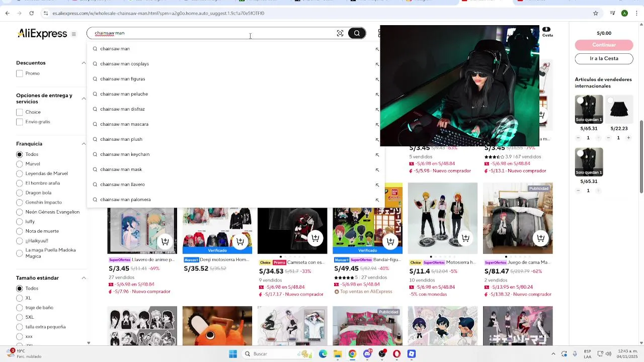644x362 pixels.
Task: Open File Explorer from the taskbar
Action: 338,354
